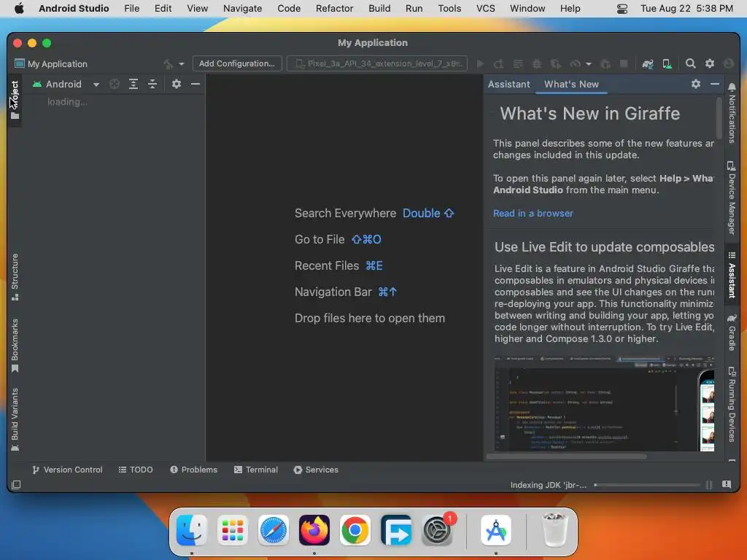Click the Collapse All icon in Project panel
The image size is (747, 560).
click(152, 85)
